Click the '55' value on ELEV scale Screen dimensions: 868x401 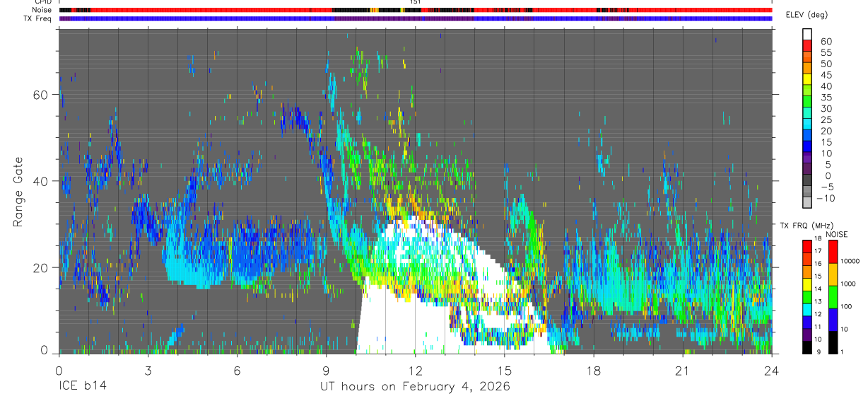pyautogui.click(x=826, y=53)
